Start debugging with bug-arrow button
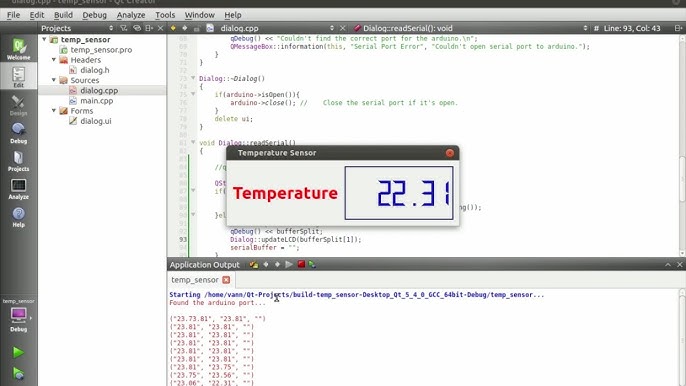The width and height of the screenshot is (686, 386). tap(18, 374)
